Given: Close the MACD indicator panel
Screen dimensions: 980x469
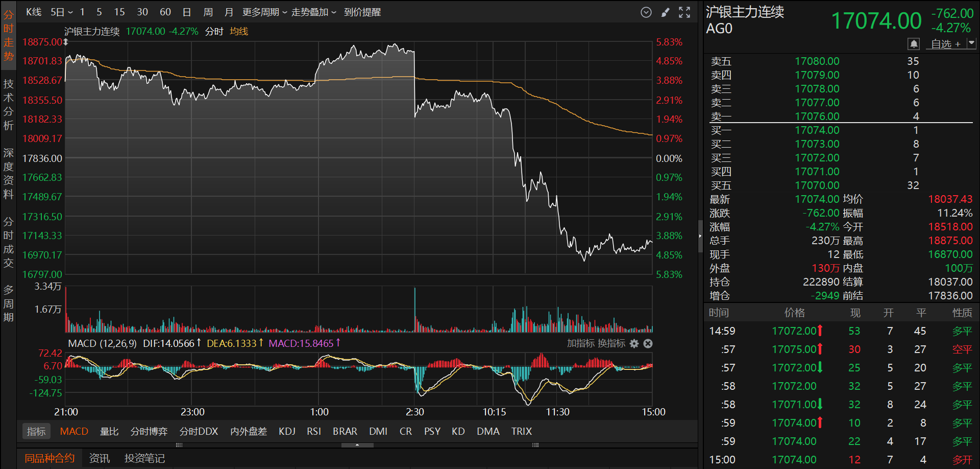Looking at the screenshot, I should [x=648, y=343].
